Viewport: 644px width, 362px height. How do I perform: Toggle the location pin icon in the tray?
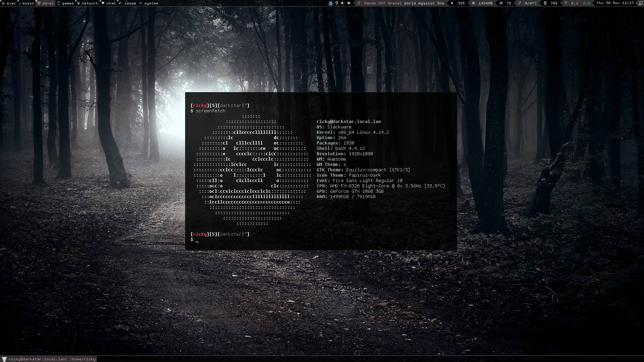[x=337, y=3]
